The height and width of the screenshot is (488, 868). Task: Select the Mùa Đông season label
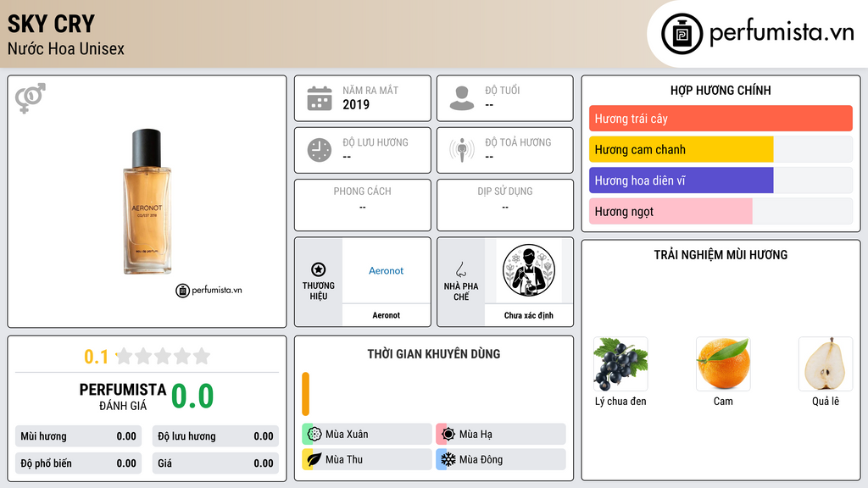pos(481,459)
